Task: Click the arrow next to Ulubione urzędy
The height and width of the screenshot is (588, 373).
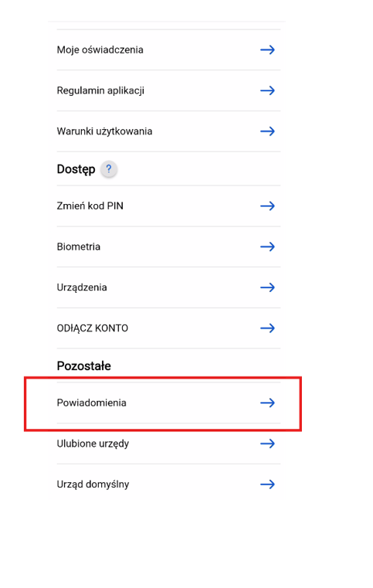Action: click(x=267, y=444)
